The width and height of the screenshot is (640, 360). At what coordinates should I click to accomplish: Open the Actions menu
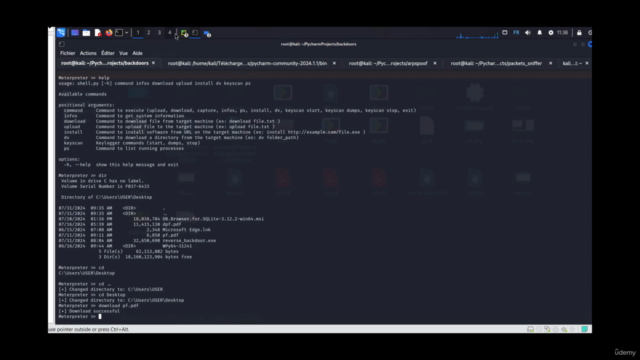[x=88, y=53]
